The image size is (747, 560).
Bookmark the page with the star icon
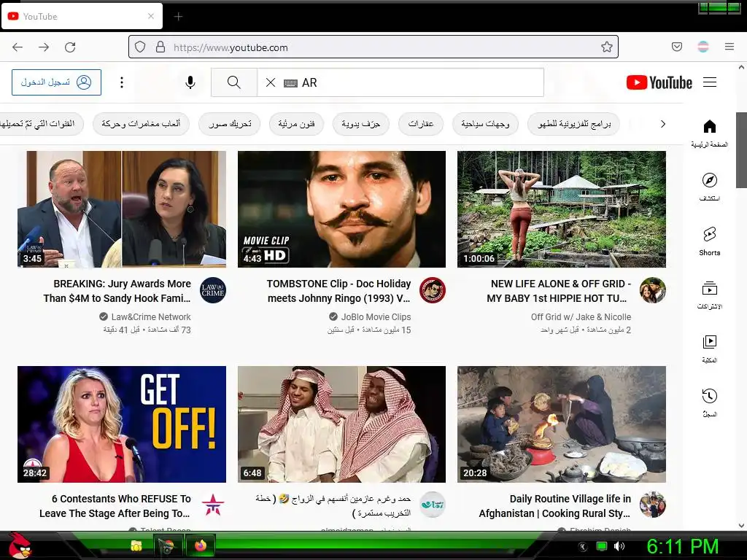(x=606, y=47)
